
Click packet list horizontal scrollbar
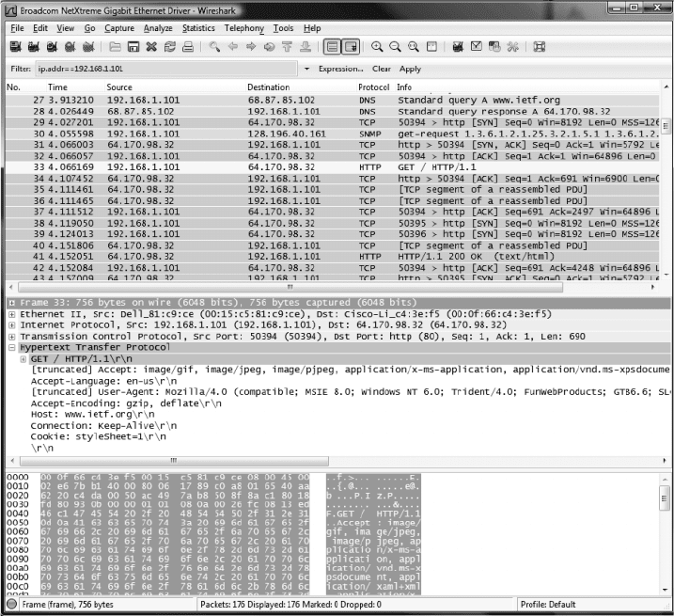(290, 288)
